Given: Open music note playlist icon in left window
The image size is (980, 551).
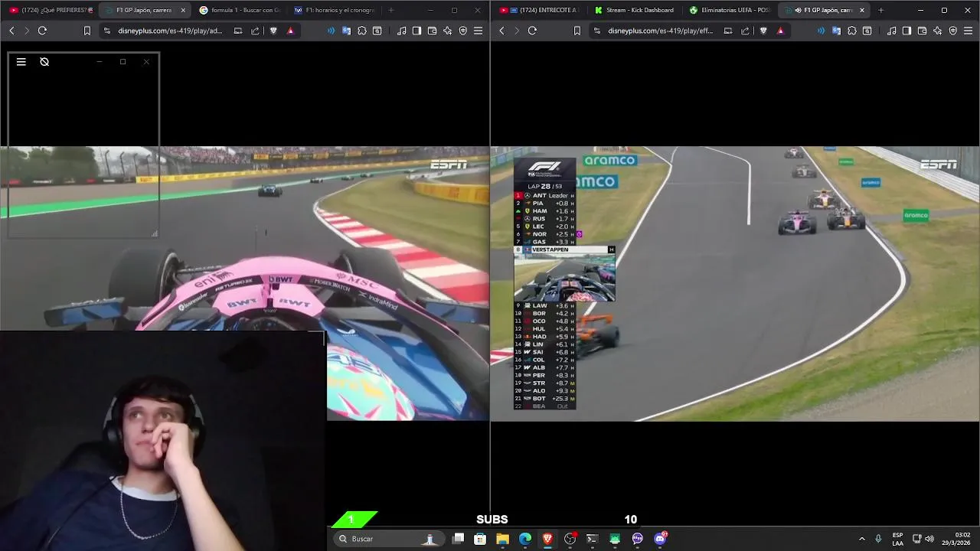Looking at the screenshot, I should coord(402,31).
